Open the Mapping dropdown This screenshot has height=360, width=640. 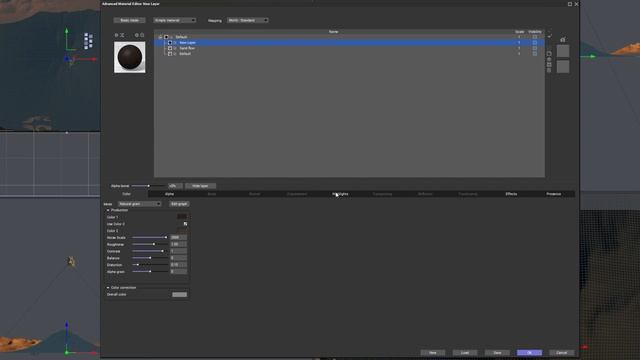pyautogui.click(x=247, y=20)
